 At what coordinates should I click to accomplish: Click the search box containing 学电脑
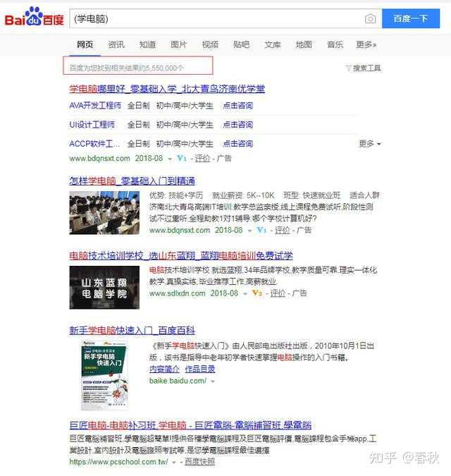(x=225, y=19)
